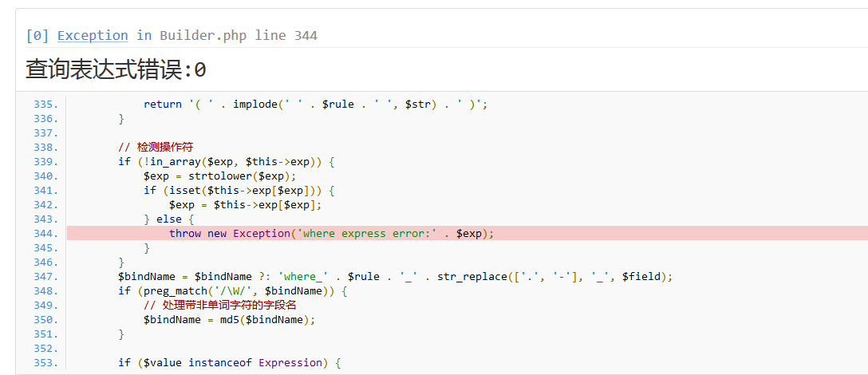Click the strtolower assignment line

tap(219, 176)
